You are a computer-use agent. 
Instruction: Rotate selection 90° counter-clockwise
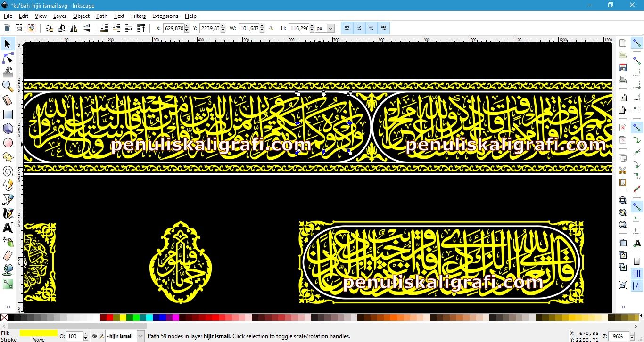pyautogui.click(x=50, y=28)
